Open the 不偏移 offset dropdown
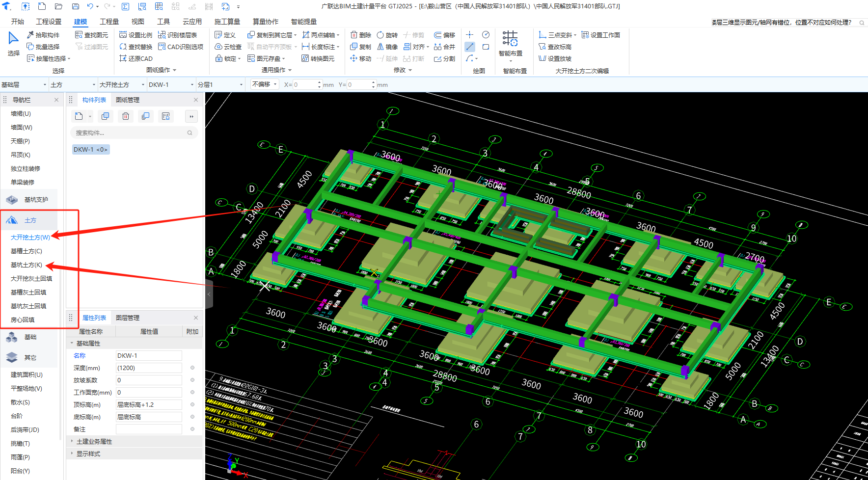The height and width of the screenshot is (480, 868). (265, 84)
